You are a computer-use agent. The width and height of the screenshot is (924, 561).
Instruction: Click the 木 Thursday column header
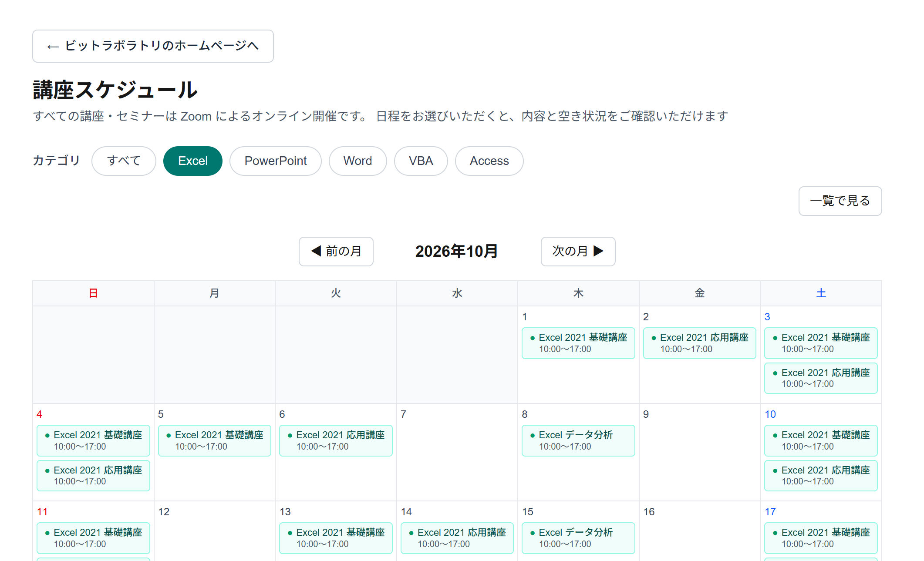(x=578, y=293)
